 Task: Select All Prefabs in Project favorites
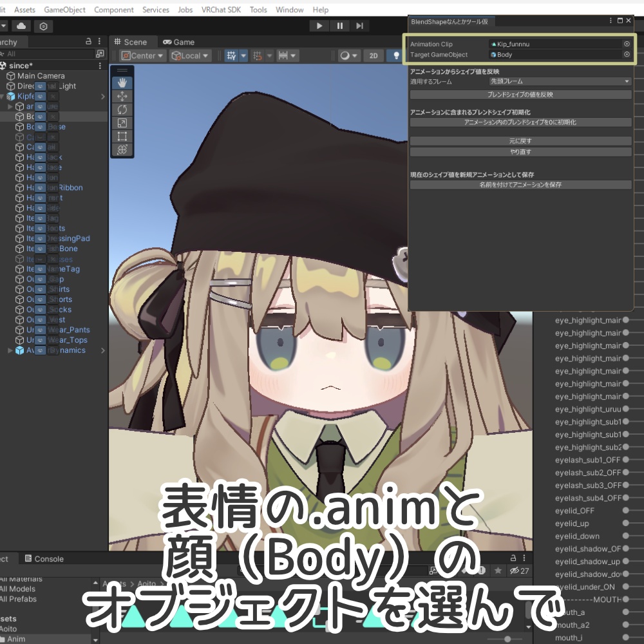tap(18, 599)
